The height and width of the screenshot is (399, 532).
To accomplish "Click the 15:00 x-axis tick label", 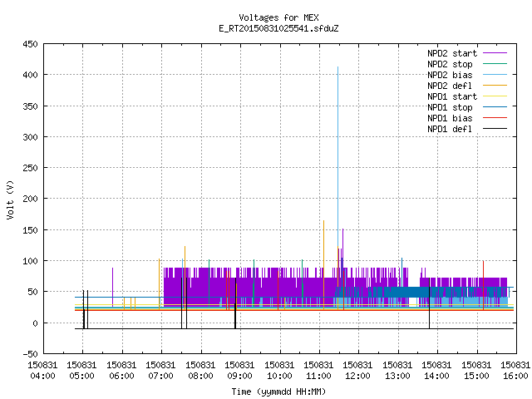I will tap(476, 376).
